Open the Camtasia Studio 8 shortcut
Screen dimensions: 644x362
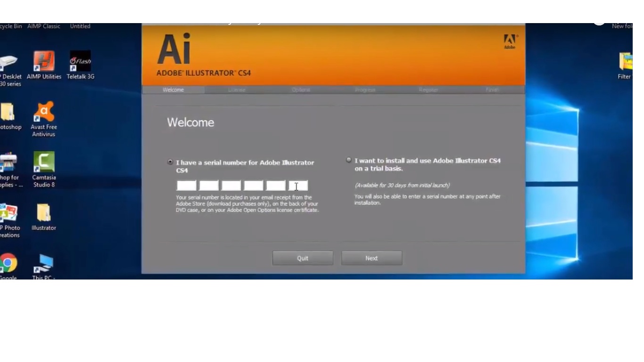pos(44,163)
